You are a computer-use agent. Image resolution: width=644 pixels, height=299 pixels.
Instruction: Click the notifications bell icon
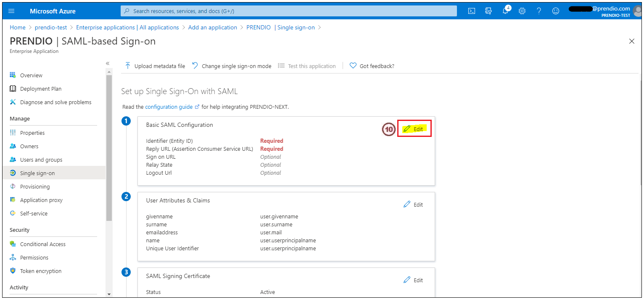505,11
